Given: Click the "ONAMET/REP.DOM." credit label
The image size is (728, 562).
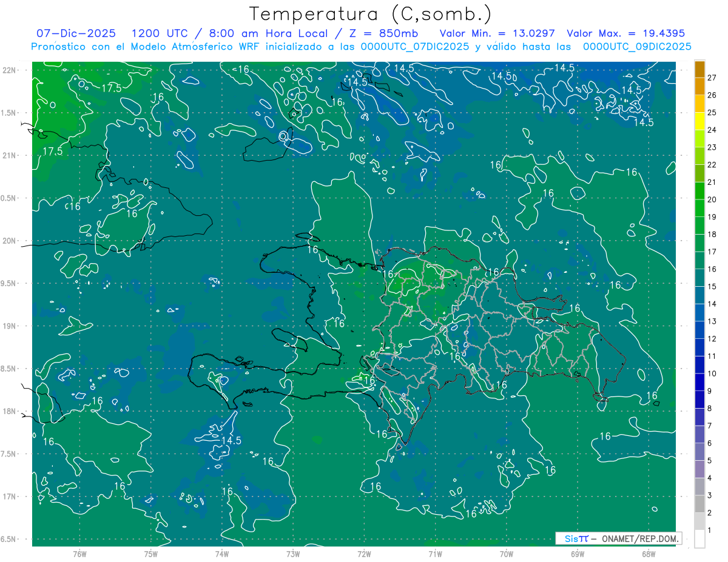Looking at the screenshot, I should [641, 538].
